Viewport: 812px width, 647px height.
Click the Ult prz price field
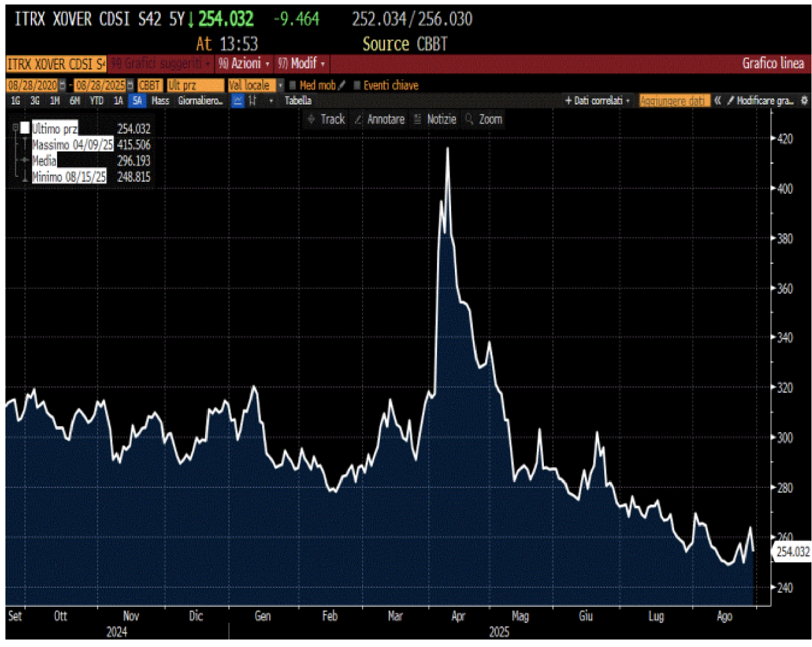coord(195,85)
